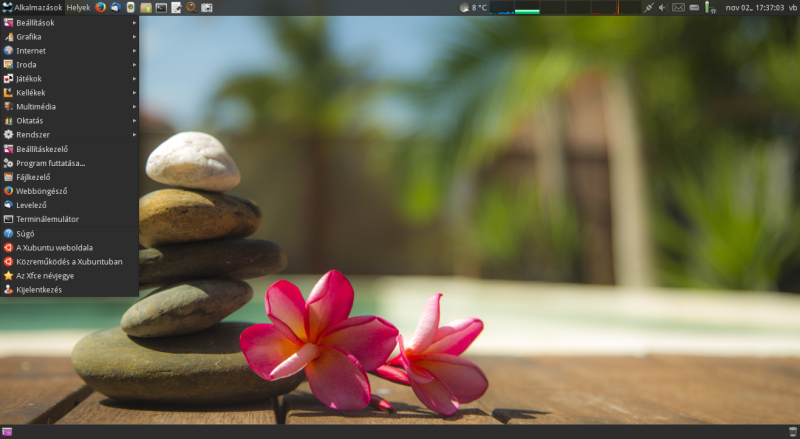
Task: Click the show desktop icon in bottom panel
Action: 7,432
